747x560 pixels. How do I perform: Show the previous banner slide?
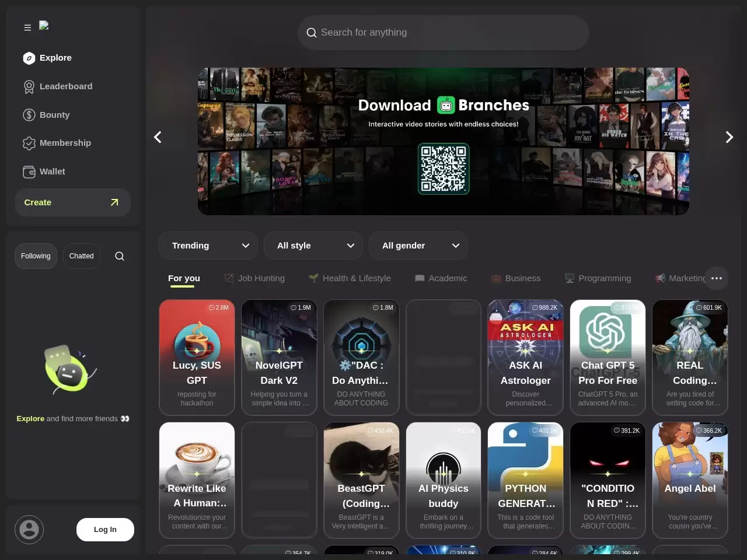pyautogui.click(x=158, y=137)
